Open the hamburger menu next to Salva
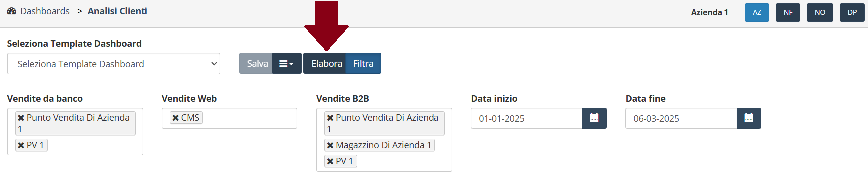The height and width of the screenshot is (179, 868). 287,63
